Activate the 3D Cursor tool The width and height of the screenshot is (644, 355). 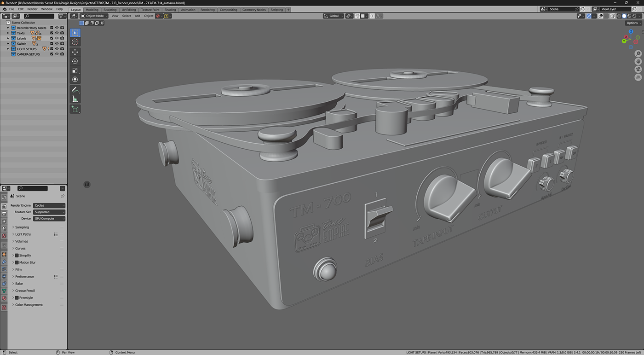click(75, 42)
